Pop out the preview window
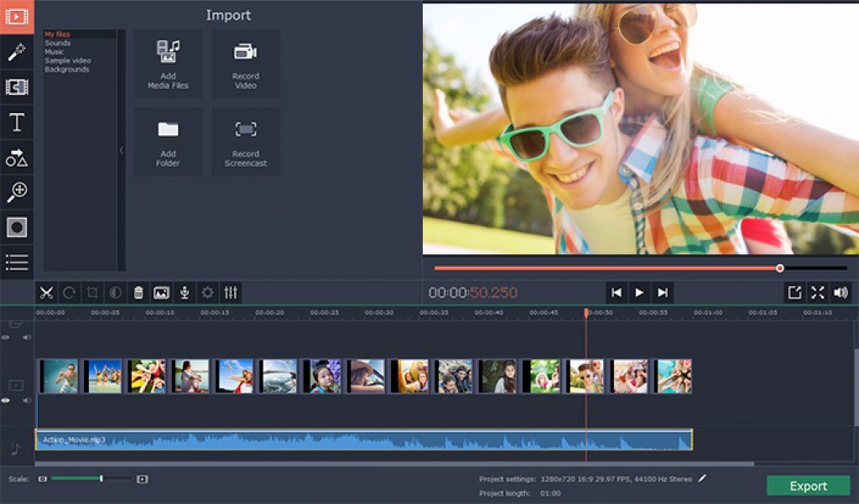The width and height of the screenshot is (859, 504). pyautogui.click(x=794, y=293)
